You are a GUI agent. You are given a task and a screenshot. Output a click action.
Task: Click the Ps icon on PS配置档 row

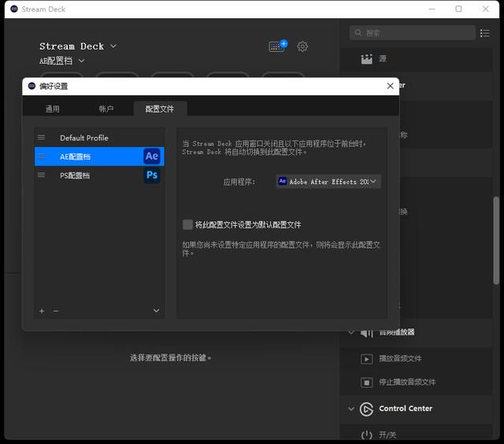(151, 175)
